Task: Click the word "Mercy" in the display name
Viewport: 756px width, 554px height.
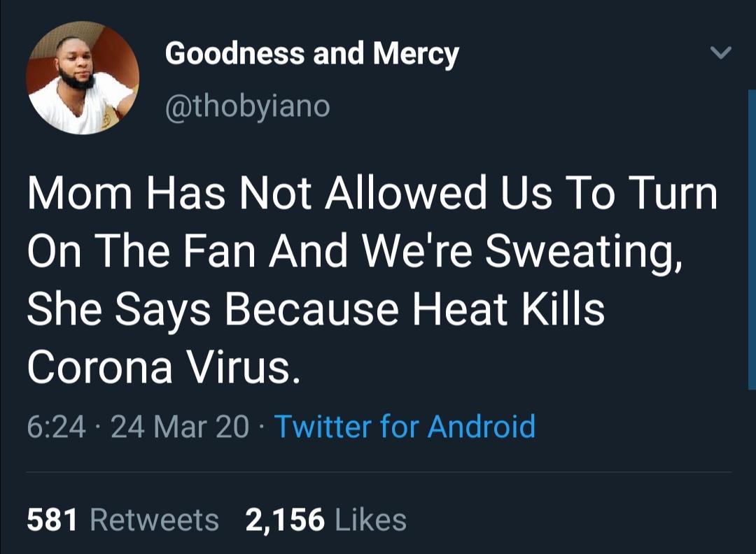Action: 416,54
